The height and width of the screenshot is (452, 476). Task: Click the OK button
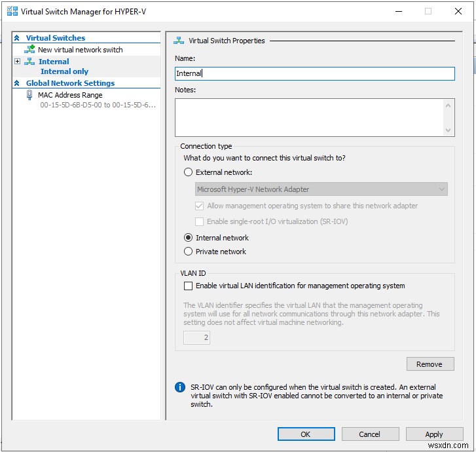pyautogui.click(x=306, y=434)
